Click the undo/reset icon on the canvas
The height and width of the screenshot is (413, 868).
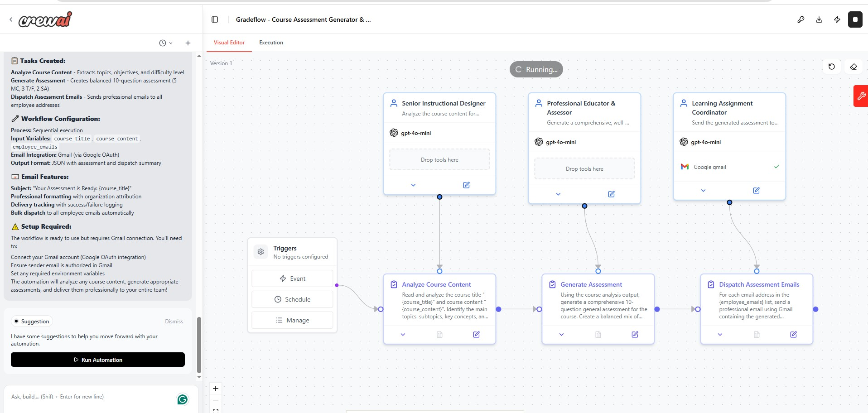click(831, 67)
